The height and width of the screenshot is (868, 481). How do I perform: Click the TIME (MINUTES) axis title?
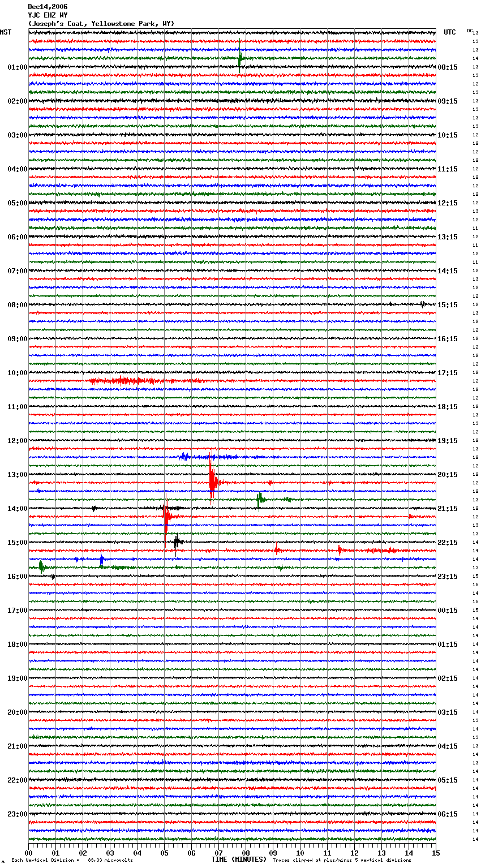tap(239, 860)
